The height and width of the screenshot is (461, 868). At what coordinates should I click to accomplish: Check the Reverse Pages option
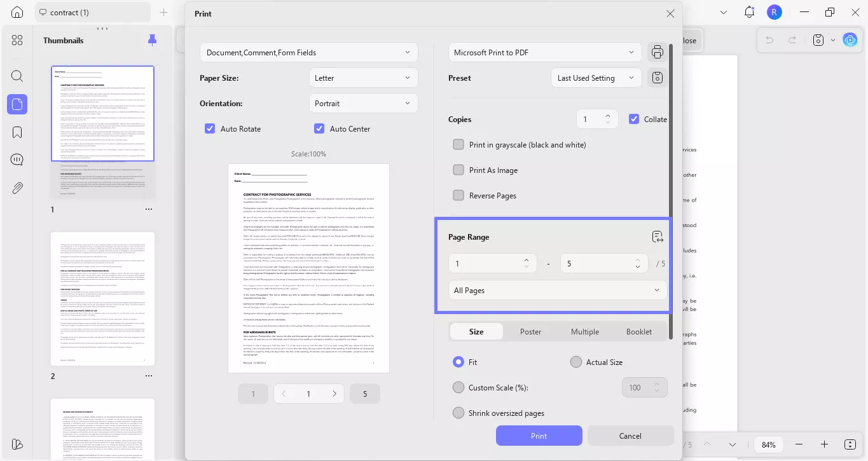(x=458, y=195)
